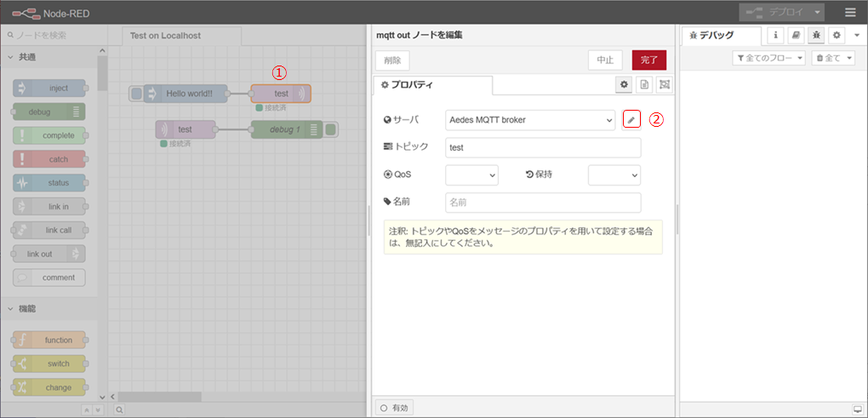This screenshot has width=868, height=418.
Task: Open node settings gear icon in the edit panel
Action: point(624,85)
